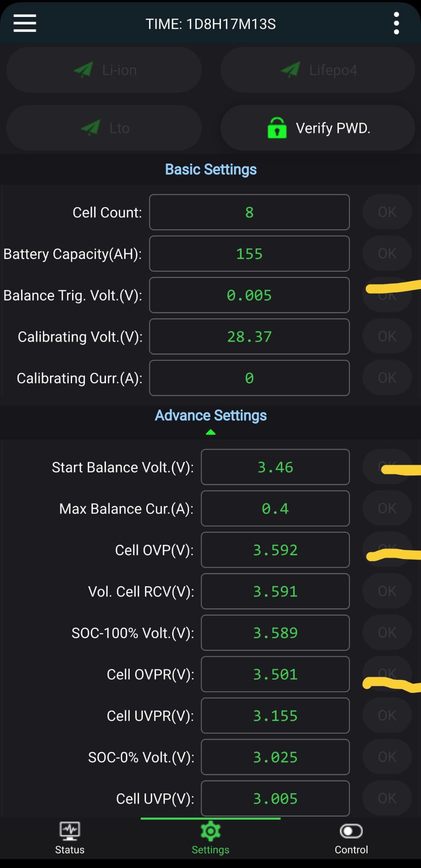
Task: Tap the Basic Settings header
Action: [x=211, y=170]
